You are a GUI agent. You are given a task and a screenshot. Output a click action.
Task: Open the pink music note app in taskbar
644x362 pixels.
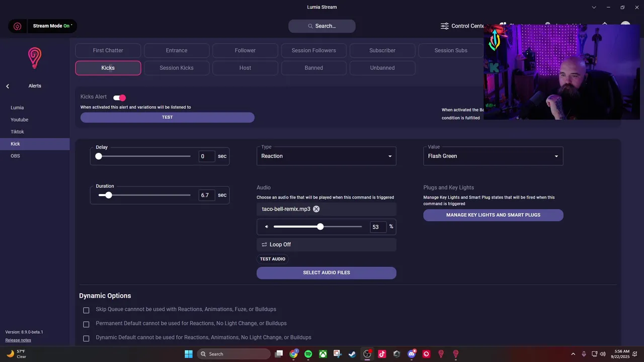382,354
